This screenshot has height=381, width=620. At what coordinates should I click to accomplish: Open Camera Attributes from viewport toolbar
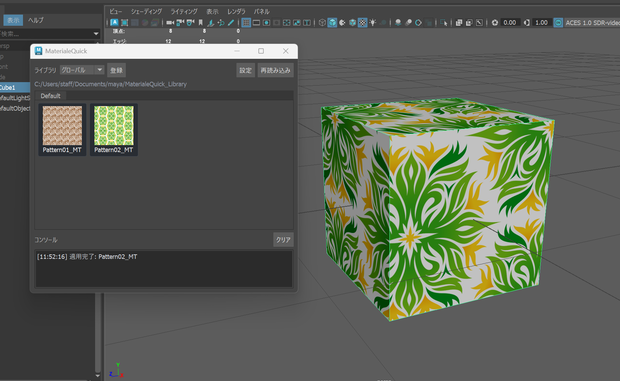[x=191, y=23]
